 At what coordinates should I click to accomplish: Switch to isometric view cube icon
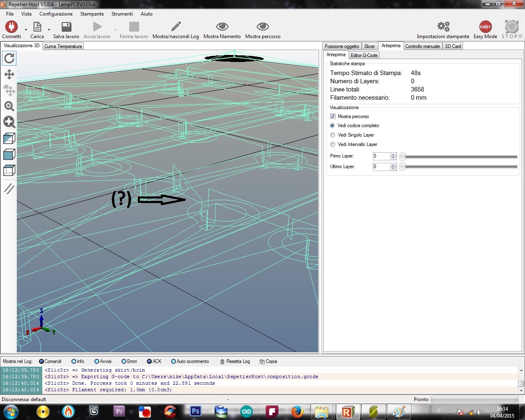(9, 138)
